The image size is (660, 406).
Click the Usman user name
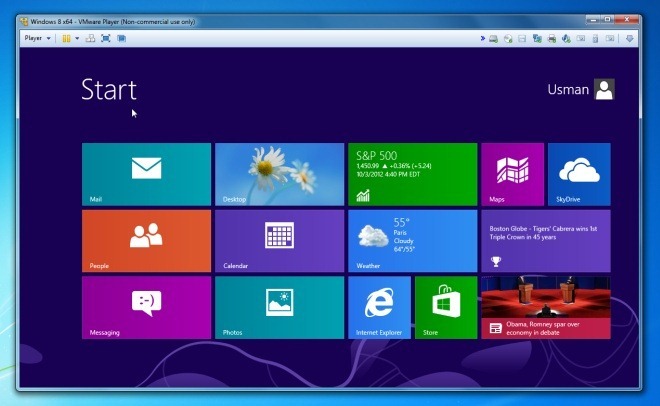[568, 89]
